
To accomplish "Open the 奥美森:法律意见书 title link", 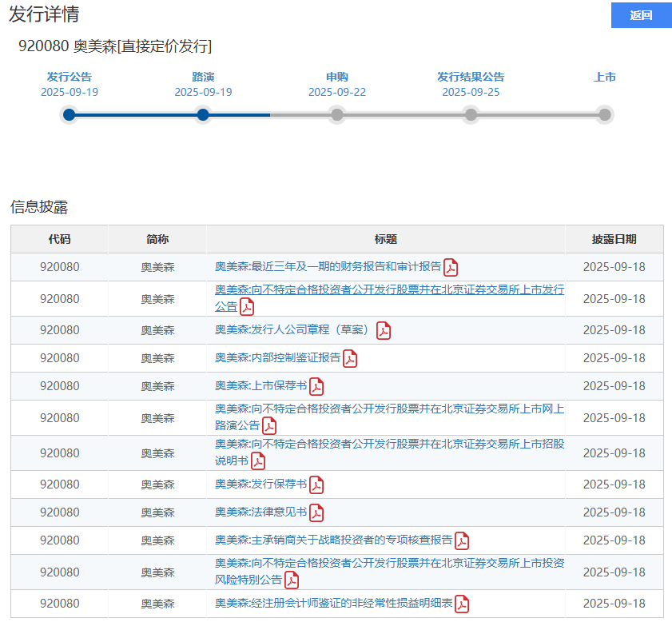I will tap(261, 512).
